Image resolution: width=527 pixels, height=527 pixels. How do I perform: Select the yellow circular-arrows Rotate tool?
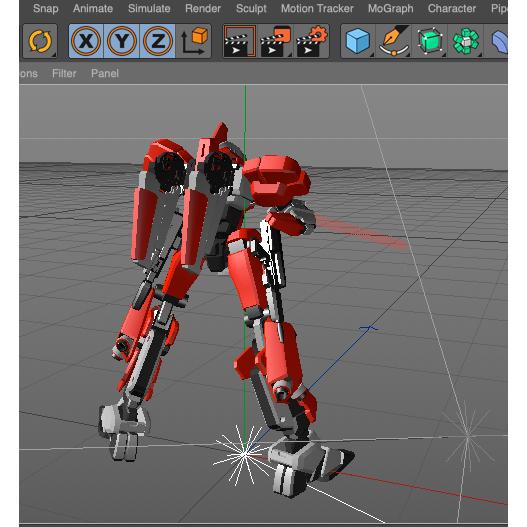[40, 41]
